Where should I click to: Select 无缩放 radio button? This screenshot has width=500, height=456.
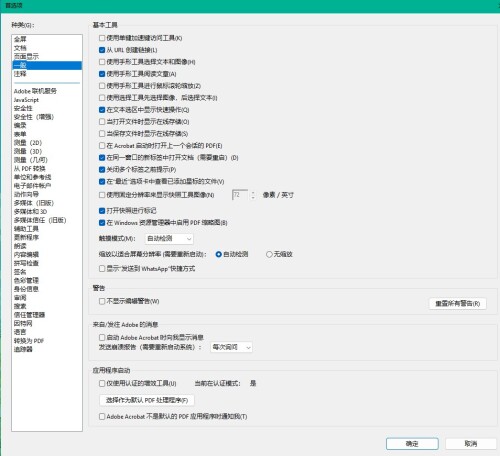(269, 254)
